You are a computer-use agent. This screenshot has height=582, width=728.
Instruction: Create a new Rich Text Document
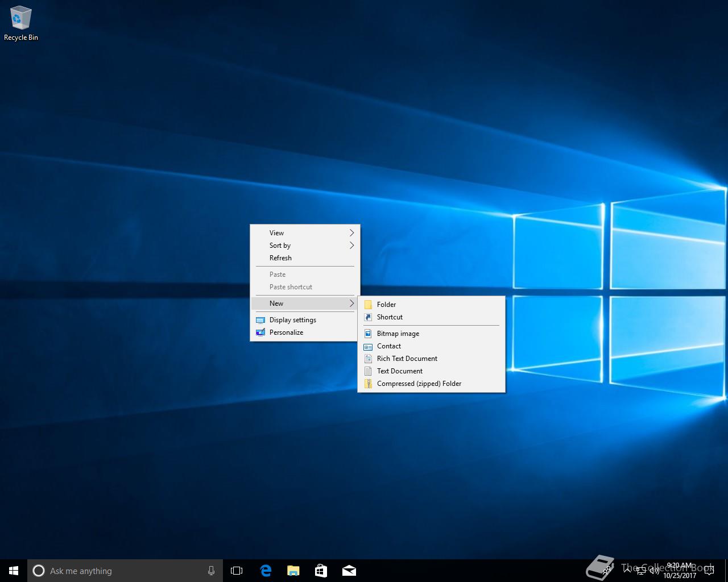(432, 359)
